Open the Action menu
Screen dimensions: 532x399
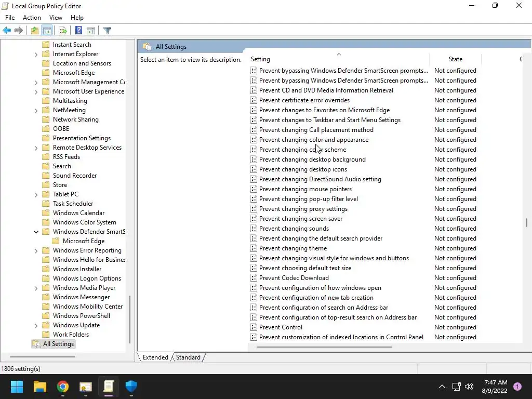pos(32,18)
